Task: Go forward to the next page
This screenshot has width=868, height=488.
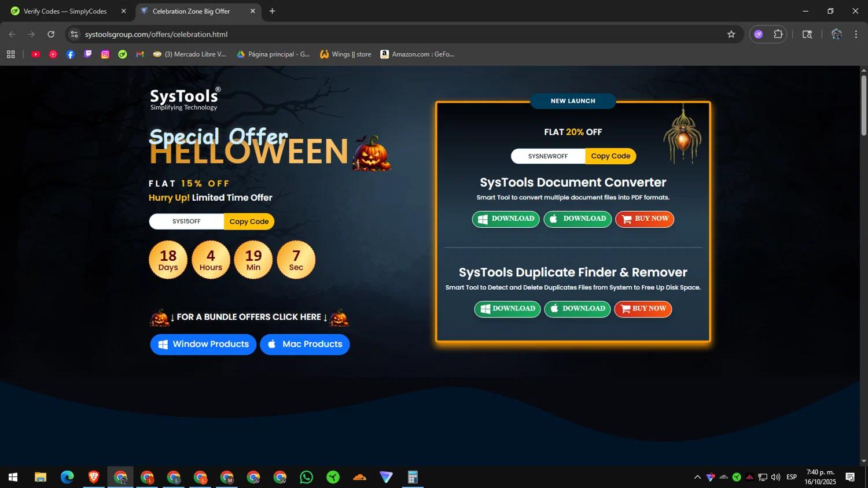Action: tap(31, 34)
